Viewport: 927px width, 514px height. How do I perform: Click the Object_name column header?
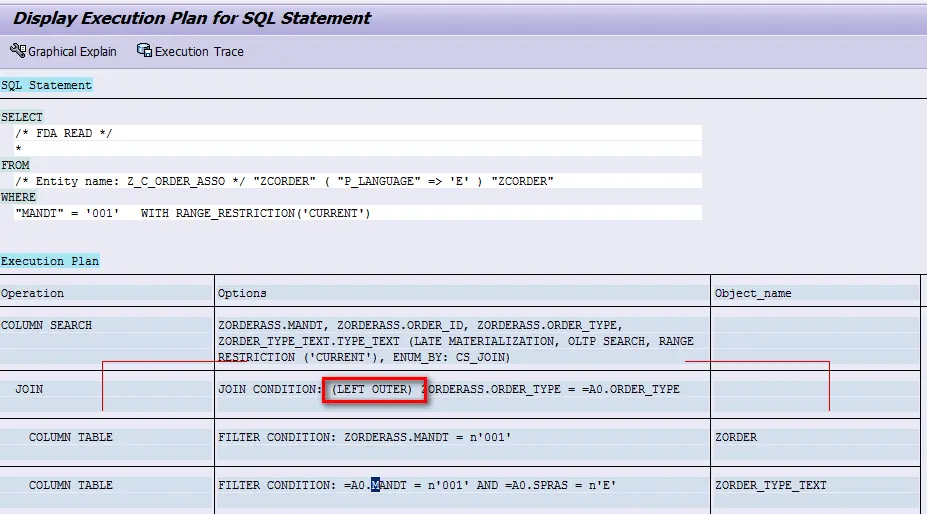tap(753, 293)
